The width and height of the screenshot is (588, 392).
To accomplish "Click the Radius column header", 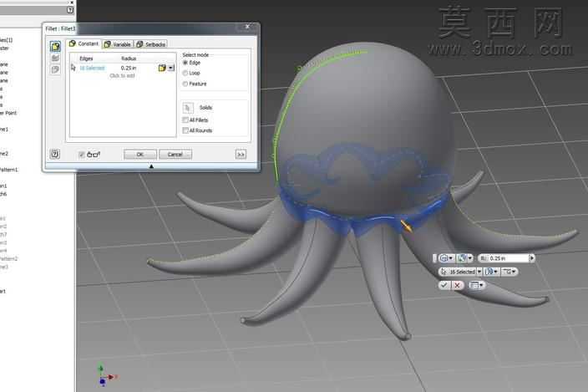I will (x=129, y=59).
